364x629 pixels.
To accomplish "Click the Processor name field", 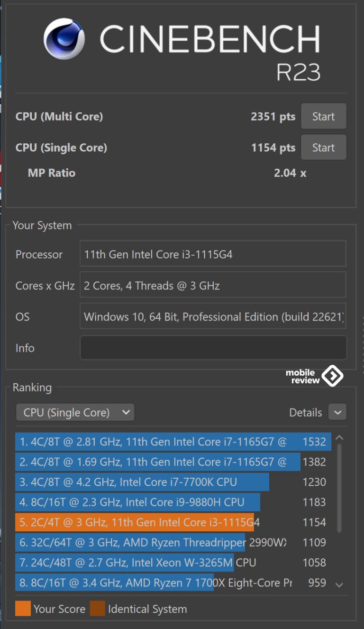I will pos(213,254).
